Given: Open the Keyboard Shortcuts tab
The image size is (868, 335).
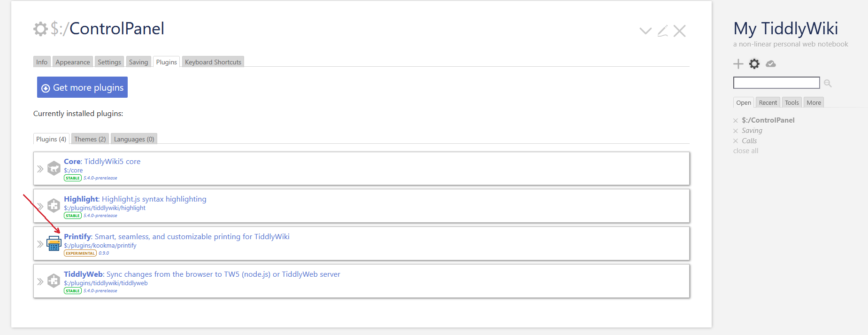Looking at the screenshot, I should [213, 62].
